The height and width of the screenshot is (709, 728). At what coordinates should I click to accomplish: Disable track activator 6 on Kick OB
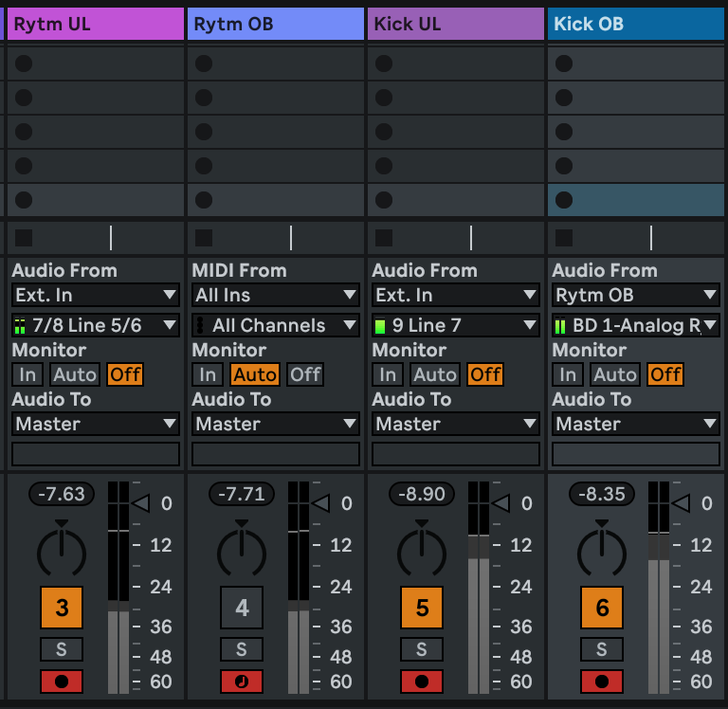click(602, 608)
